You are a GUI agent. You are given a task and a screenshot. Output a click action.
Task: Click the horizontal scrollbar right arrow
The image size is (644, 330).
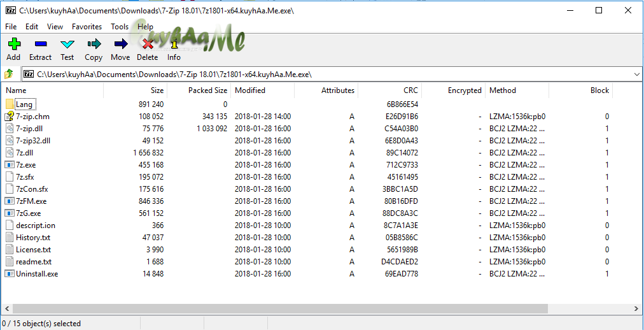point(636,308)
